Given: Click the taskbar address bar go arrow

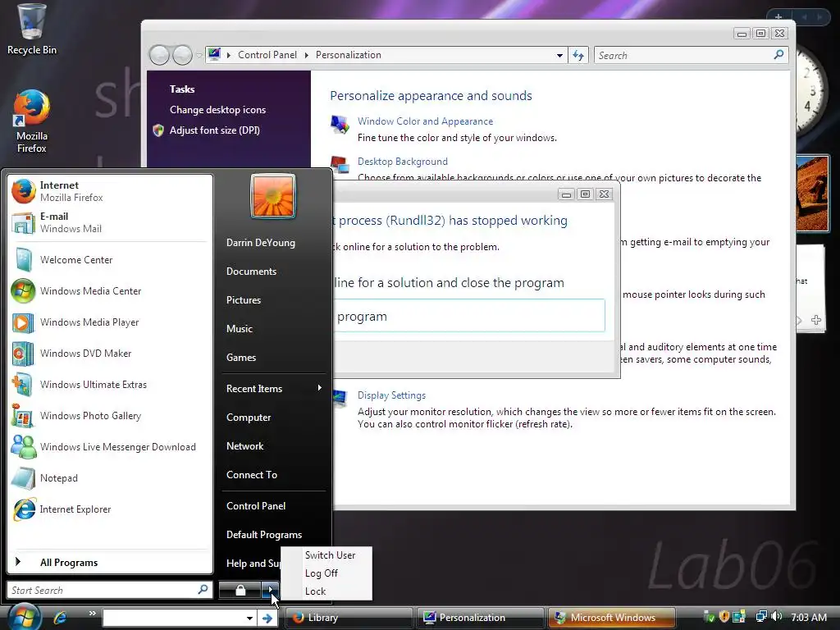Looking at the screenshot, I should [267, 619].
